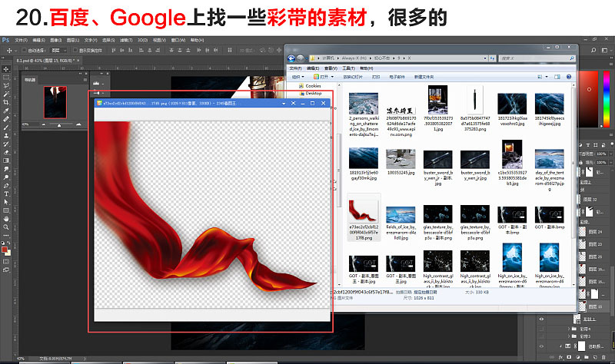This screenshot has height=364, width=615.
Task: Open Explorer's 查看(V) menu
Action: 331,68
